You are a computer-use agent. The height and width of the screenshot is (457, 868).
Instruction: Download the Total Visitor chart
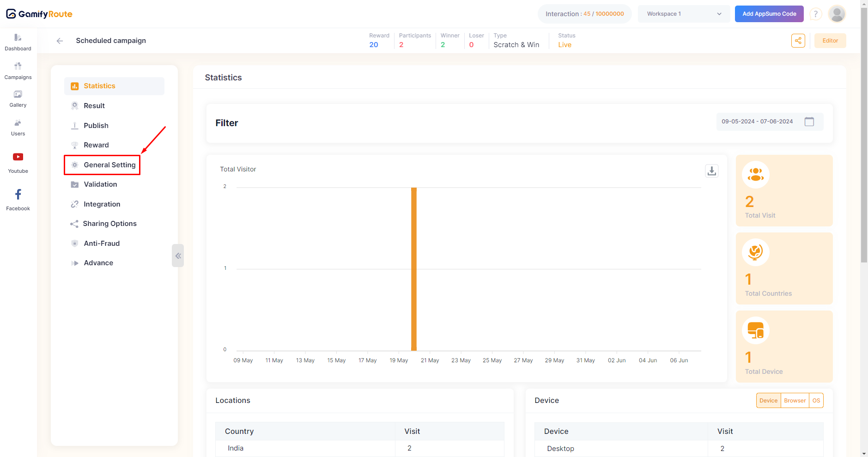[711, 171]
